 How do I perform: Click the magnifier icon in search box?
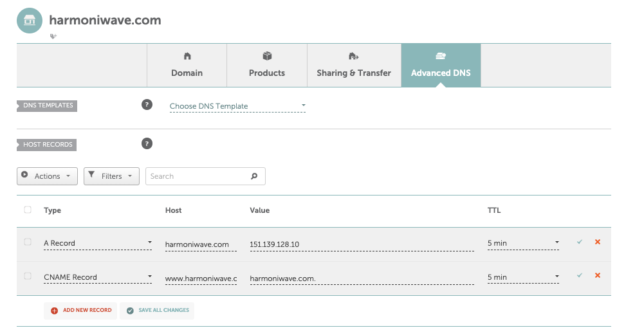click(254, 176)
